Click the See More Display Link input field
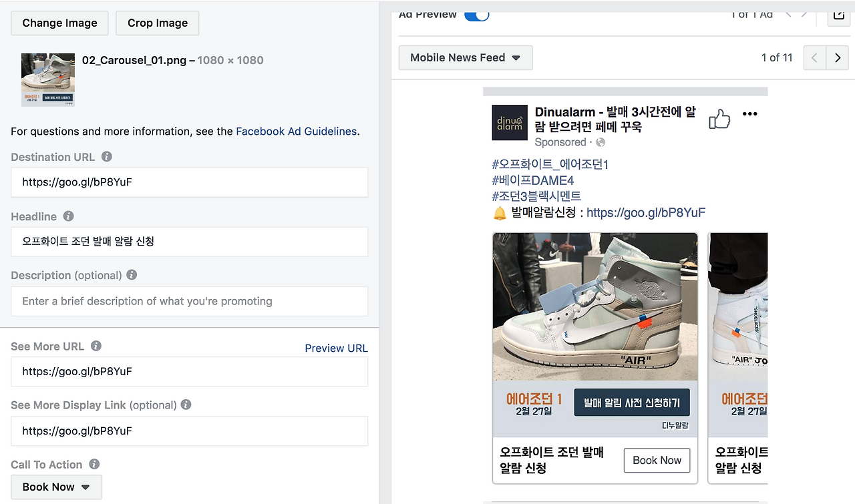The image size is (855, 504). coord(190,431)
